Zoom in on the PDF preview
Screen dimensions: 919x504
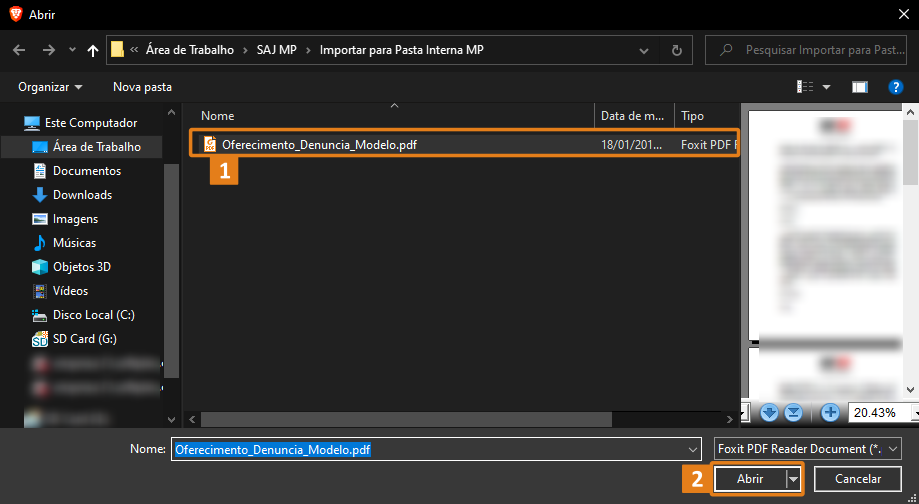[x=830, y=412]
